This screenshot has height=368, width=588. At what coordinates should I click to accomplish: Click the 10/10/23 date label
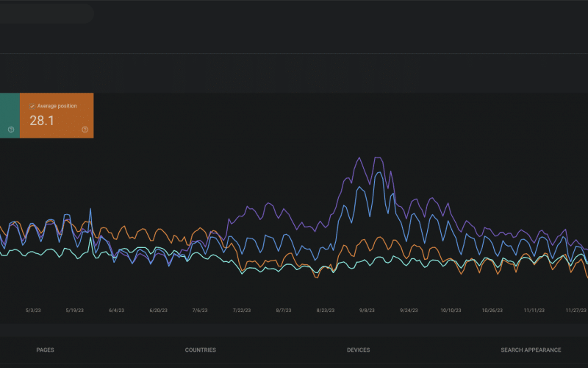click(x=451, y=311)
